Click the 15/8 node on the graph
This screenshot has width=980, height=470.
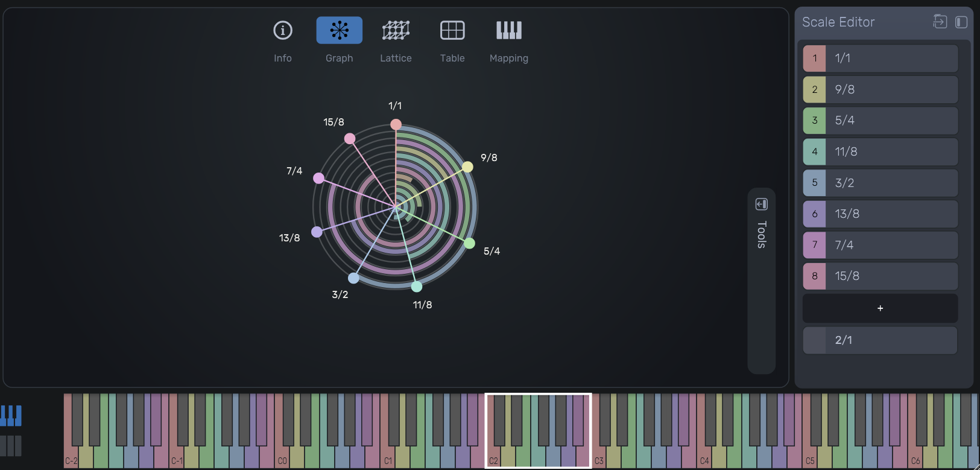click(x=350, y=139)
